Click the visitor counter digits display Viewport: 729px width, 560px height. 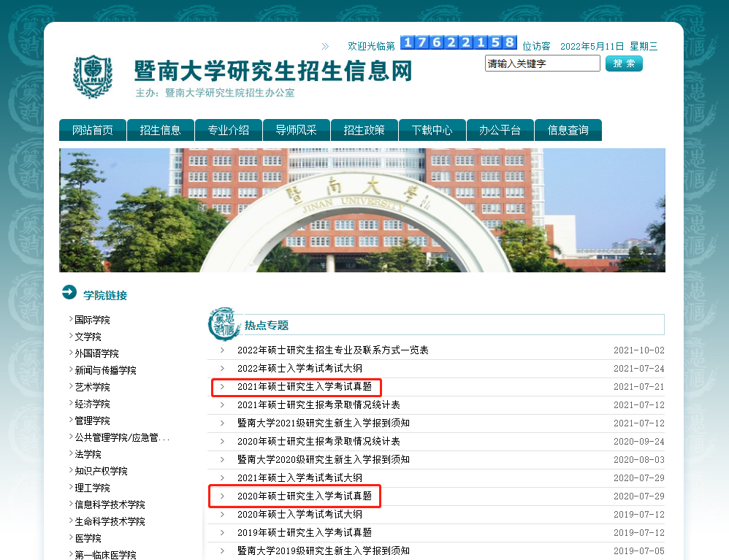[x=459, y=43]
